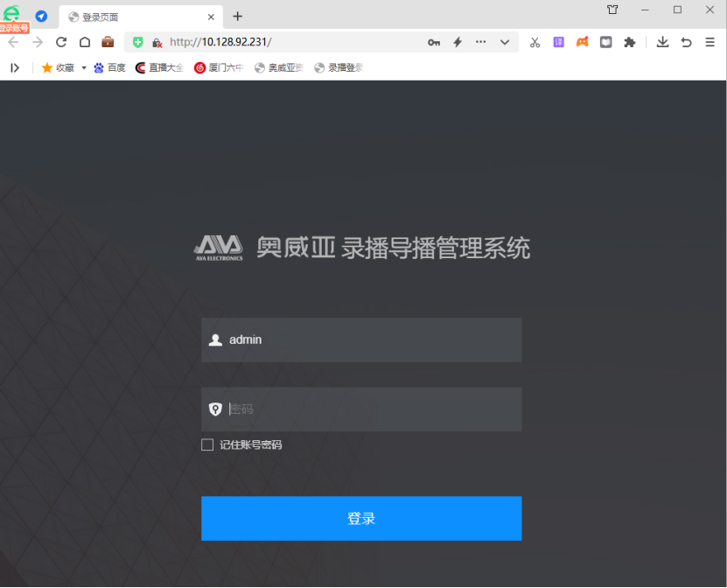
Task: Expand the address bar dropdown chevron
Action: tap(505, 42)
